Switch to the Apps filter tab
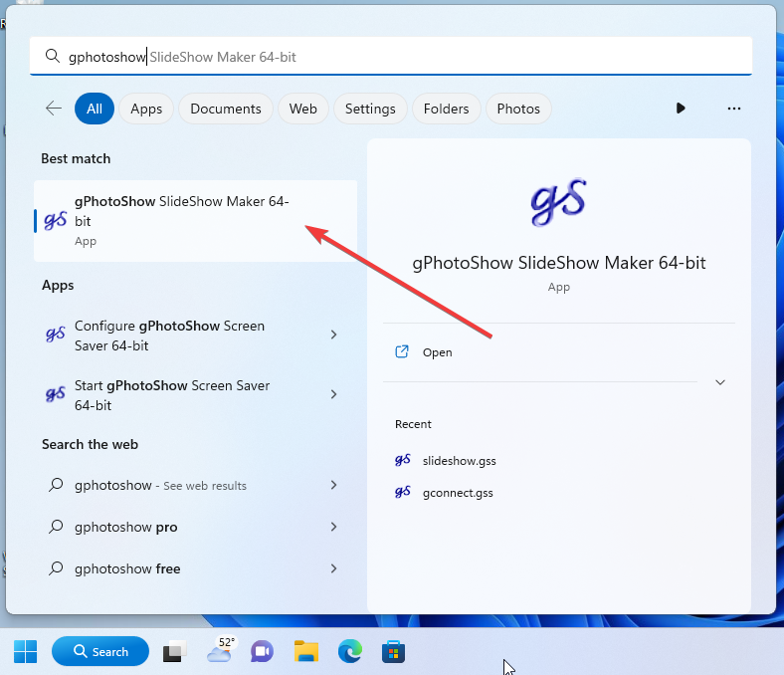Viewport: 784px width, 675px height. click(x=146, y=109)
